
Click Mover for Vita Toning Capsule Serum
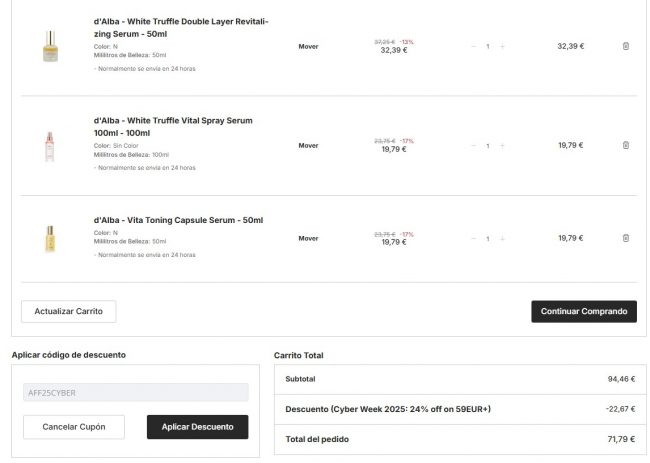pos(308,238)
